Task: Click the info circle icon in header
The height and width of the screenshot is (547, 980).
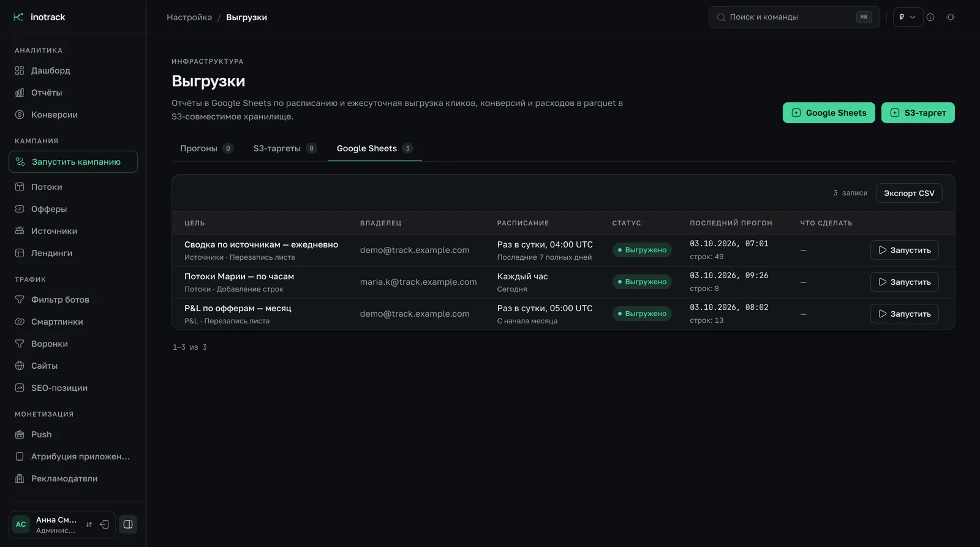Action: pos(930,17)
